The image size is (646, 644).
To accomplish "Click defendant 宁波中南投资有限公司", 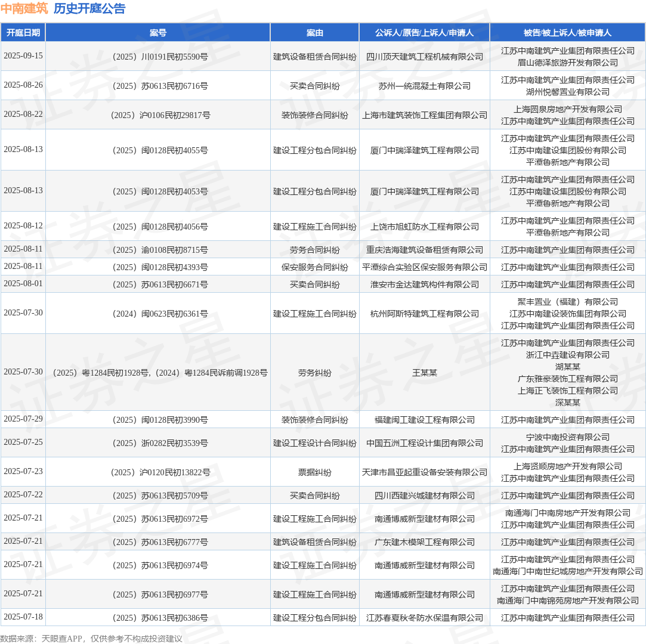I will pyautogui.click(x=567, y=437).
